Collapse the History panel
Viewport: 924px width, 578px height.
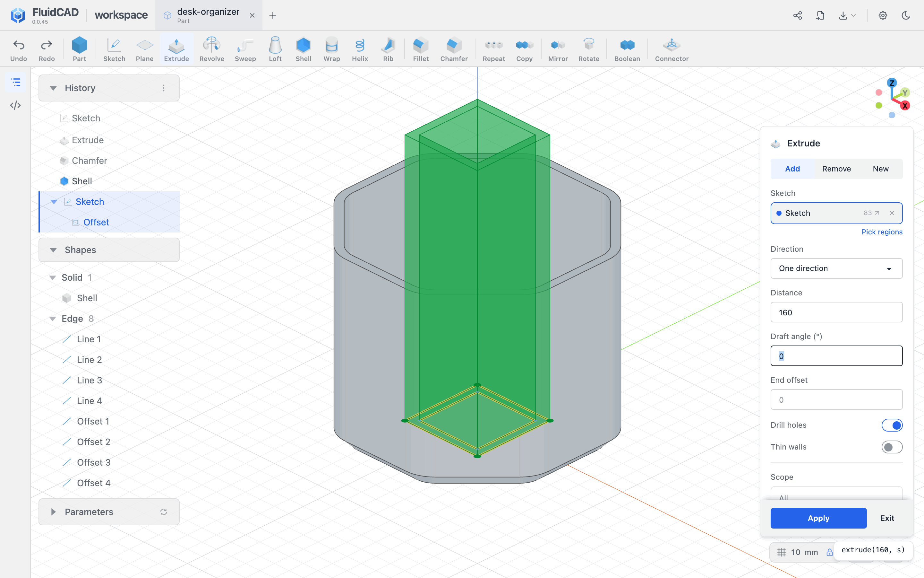(53, 88)
